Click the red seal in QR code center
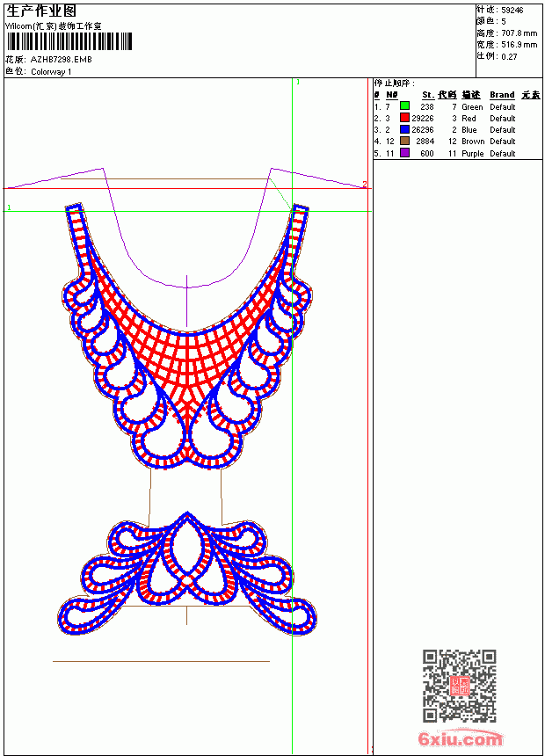 (x=460, y=686)
